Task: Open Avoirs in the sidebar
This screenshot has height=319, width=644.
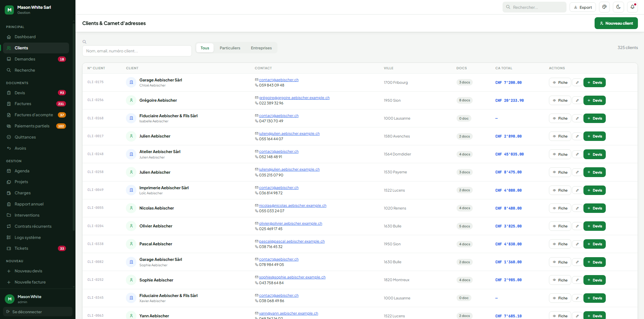Action: click(x=36, y=148)
